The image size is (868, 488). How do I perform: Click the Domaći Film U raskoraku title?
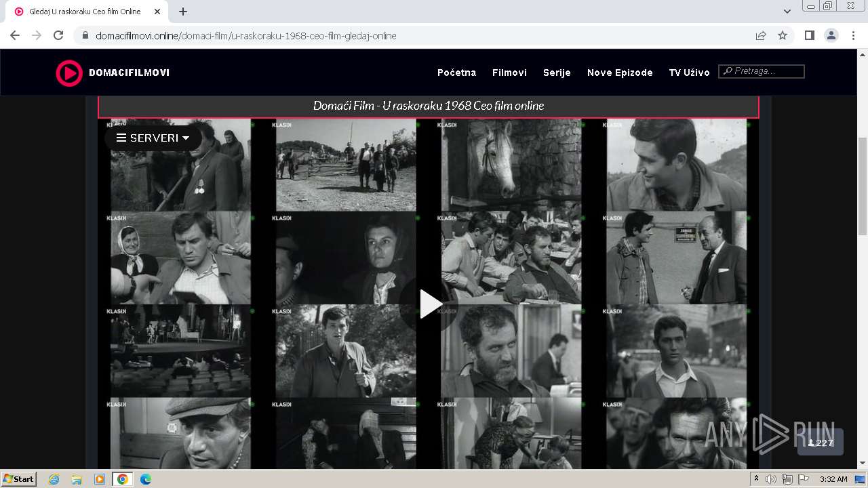(x=429, y=106)
